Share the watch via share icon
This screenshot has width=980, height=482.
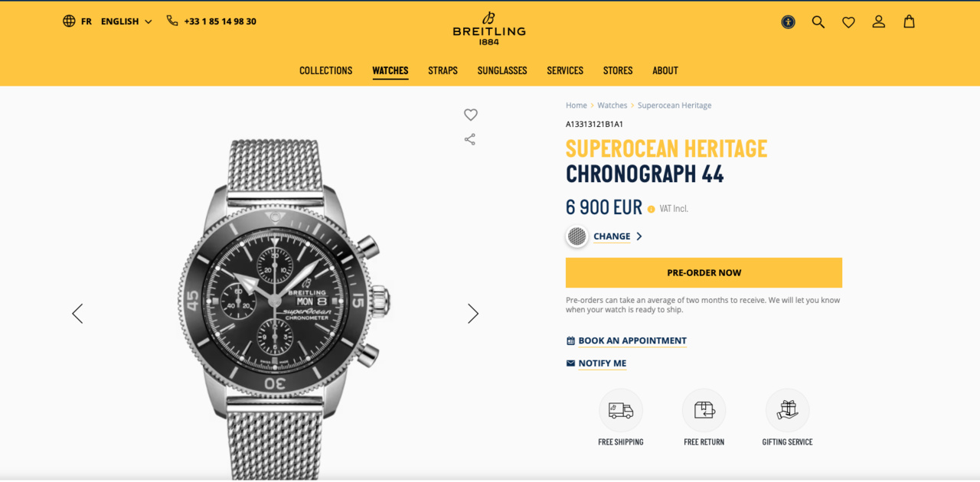pyautogui.click(x=470, y=139)
